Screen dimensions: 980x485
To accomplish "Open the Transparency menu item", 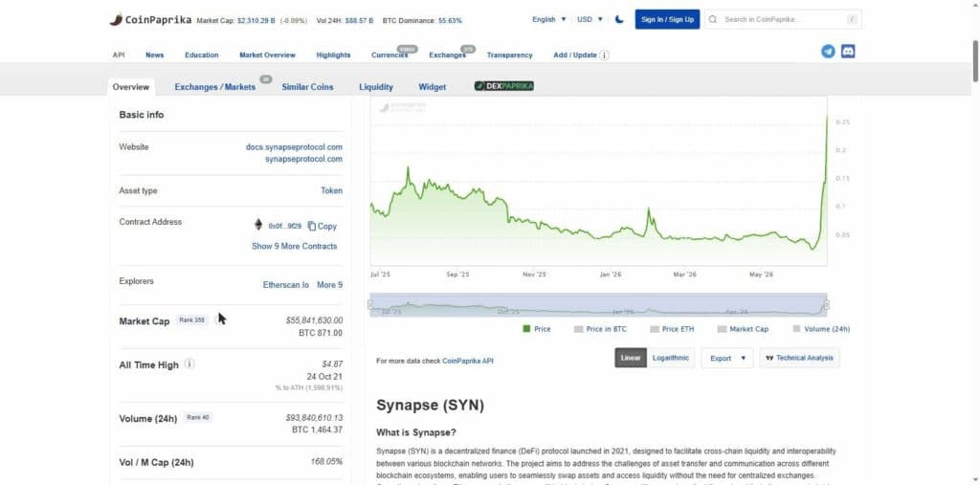I will (509, 55).
